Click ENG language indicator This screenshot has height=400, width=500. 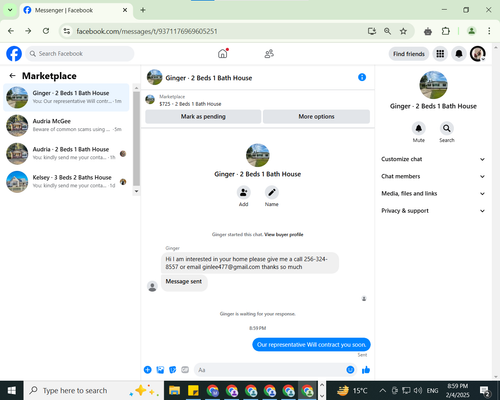432,390
